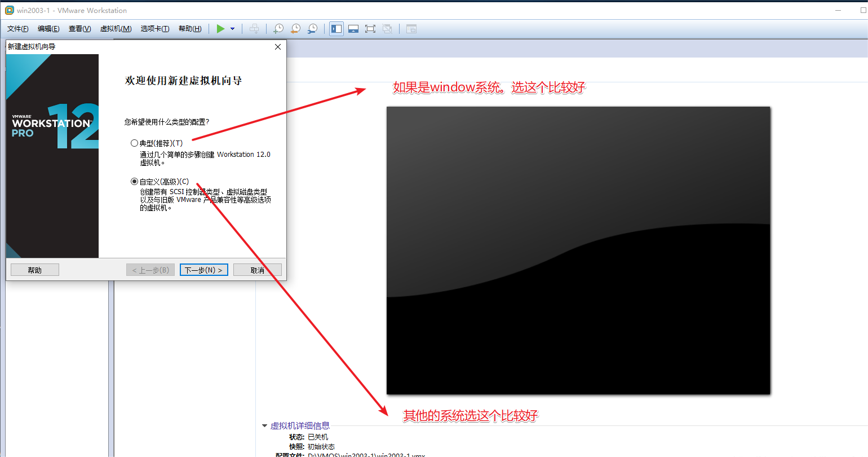The width and height of the screenshot is (868, 457).
Task: Select the Unity mode icon
Action: coord(387,28)
